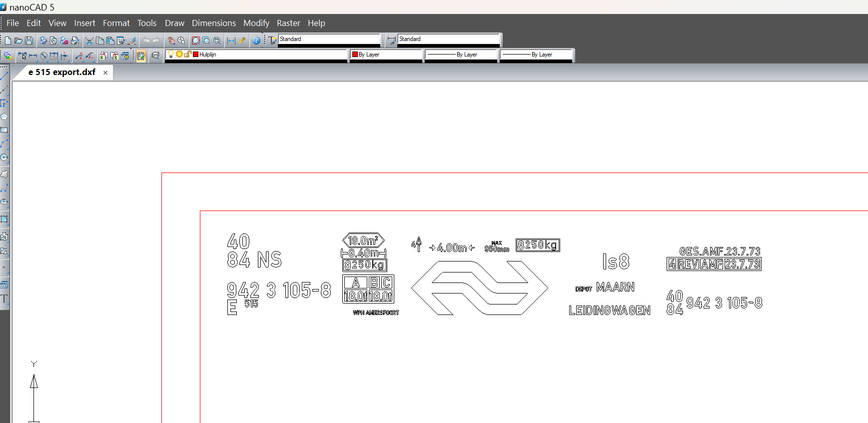
Task: Open the Insert menu
Action: (84, 23)
